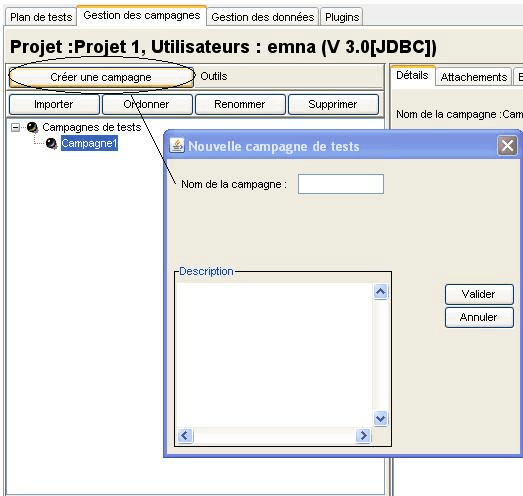
Task: Open the Plan de tests tab
Action: pyautogui.click(x=41, y=17)
